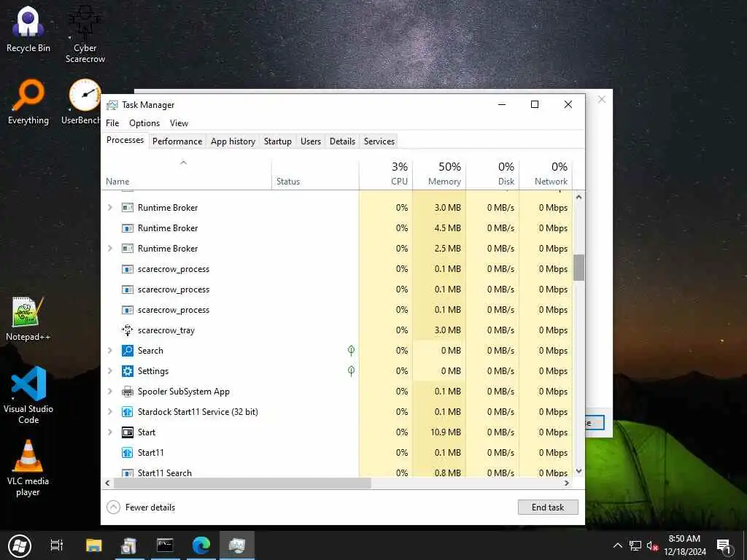Launch the VLC media player desktop icon

28,467
